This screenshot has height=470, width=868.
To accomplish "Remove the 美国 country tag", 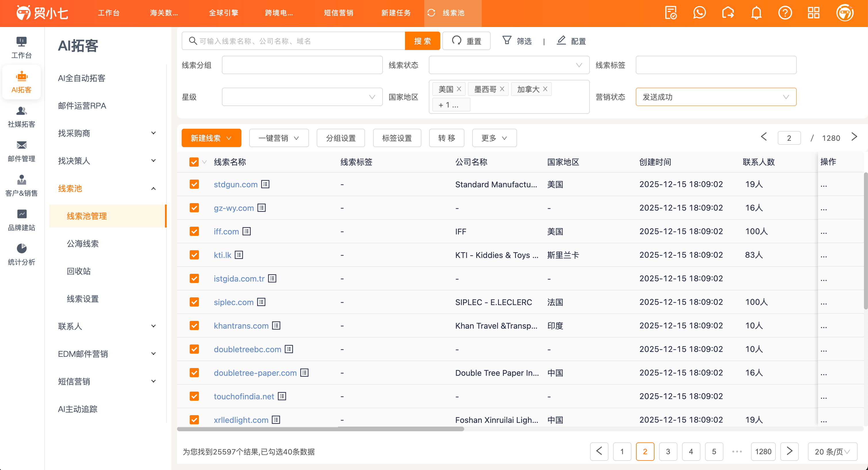I will pos(459,89).
